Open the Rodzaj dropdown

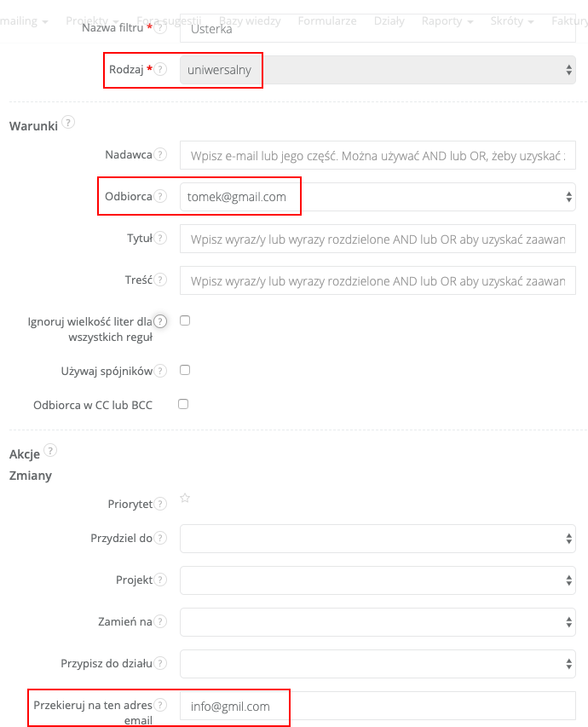378,71
